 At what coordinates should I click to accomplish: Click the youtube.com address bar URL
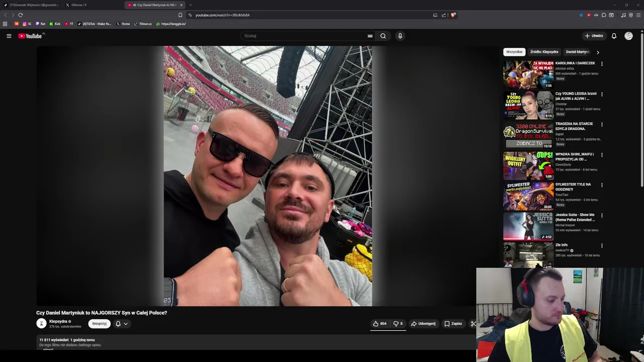tap(222, 15)
